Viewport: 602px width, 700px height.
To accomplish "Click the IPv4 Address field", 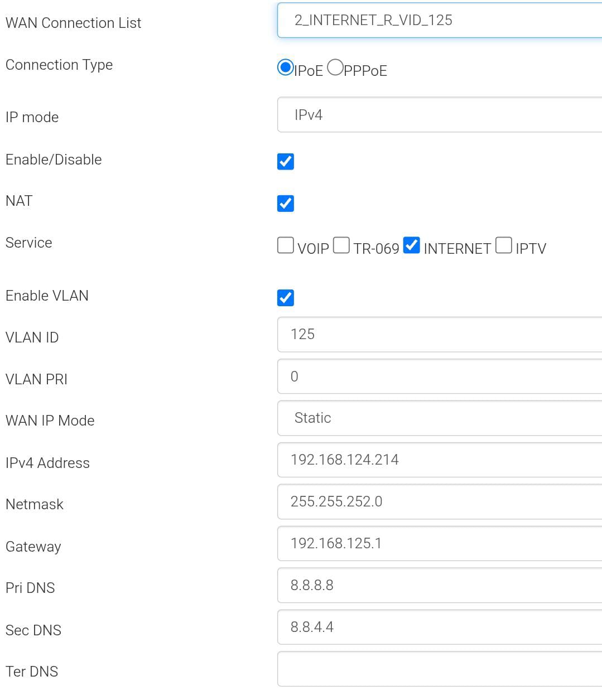I will tap(440, 460).
